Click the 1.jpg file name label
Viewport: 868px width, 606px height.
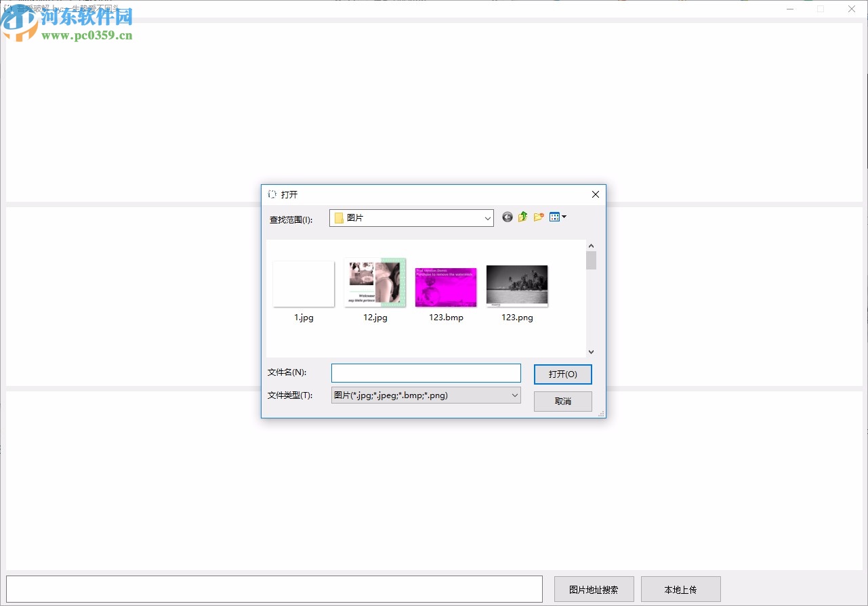coord(304,317)
